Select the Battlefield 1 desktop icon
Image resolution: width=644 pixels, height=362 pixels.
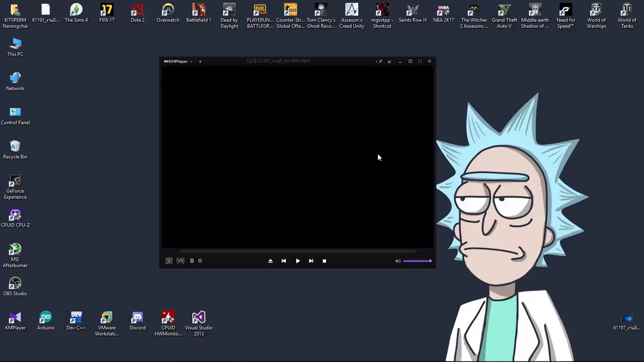point(199,14)
